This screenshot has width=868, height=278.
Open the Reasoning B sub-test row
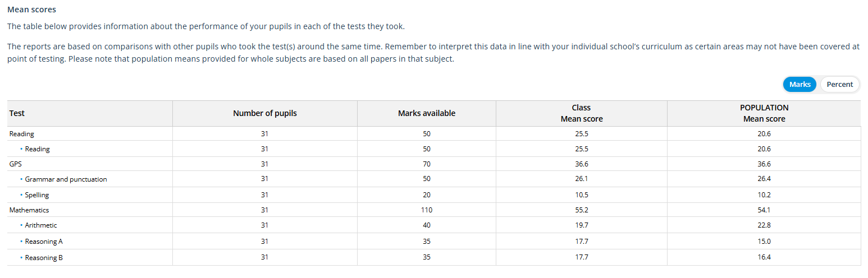[44, 258]
